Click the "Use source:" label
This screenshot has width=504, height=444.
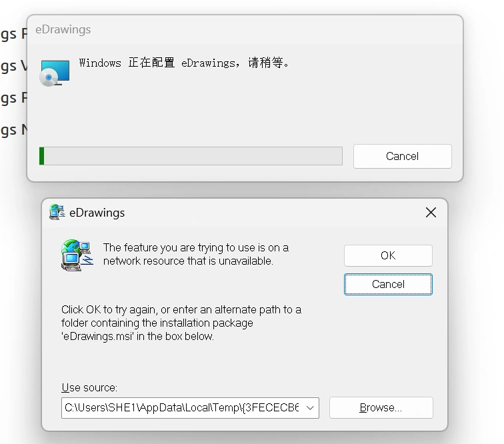(x=89, y=388)
